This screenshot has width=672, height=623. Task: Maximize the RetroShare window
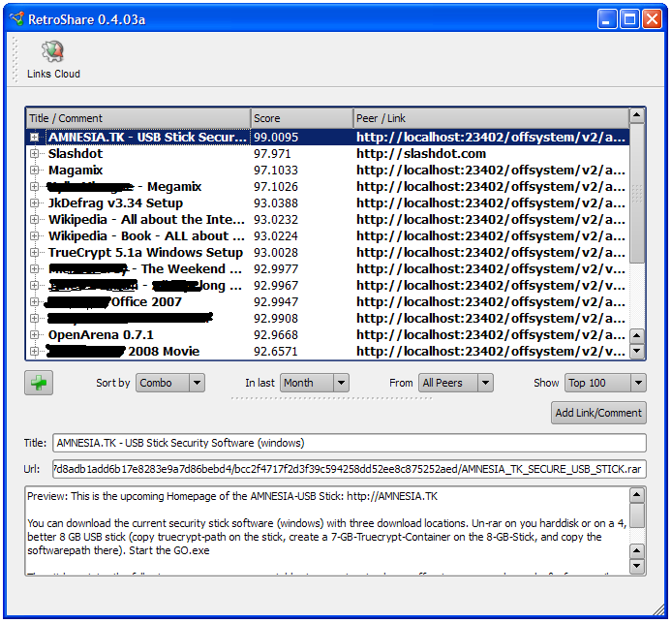629,19
